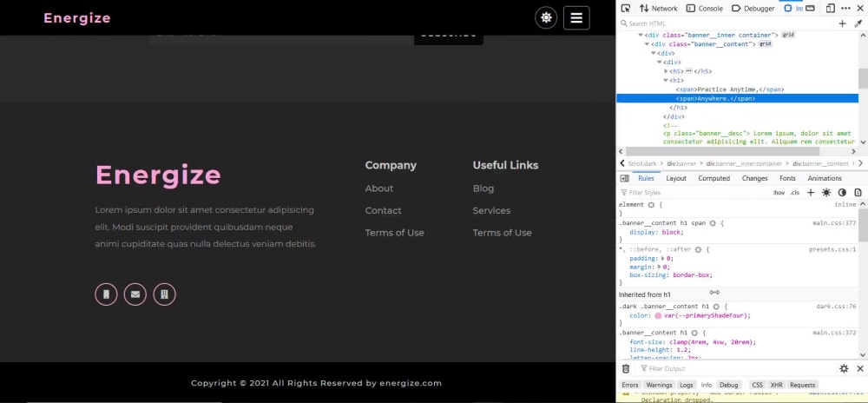Viewport: 868px width, 403px height.
Task: Toggle the .cls class panel
Action: point(794,193)
